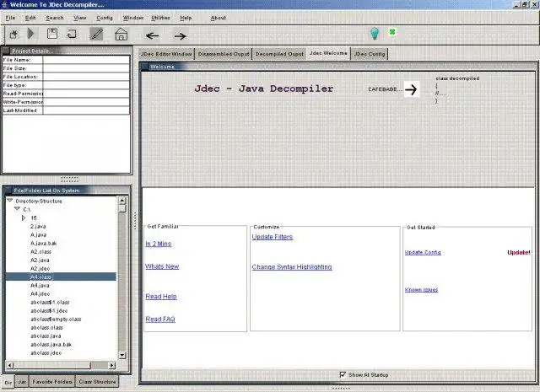This screenshot has height=392, width=540.
Task: Select A4.java in the tree
Action: [x=40, y=285]
